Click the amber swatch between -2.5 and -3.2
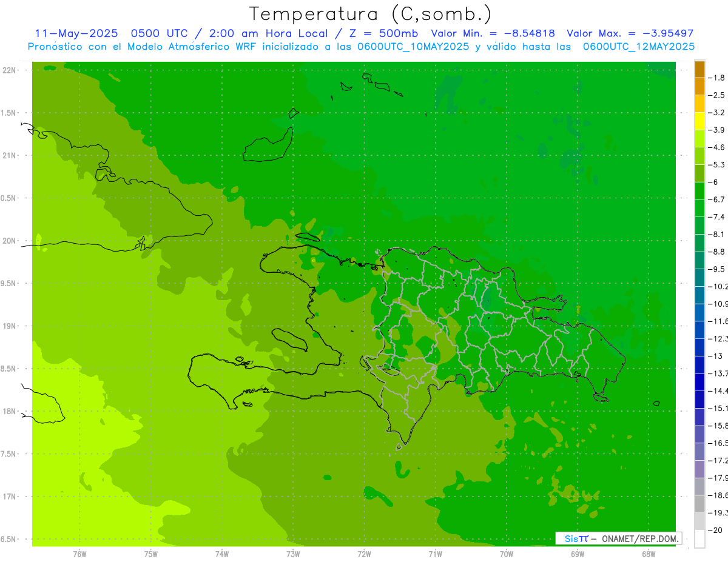728x562 pixels. coord(699,104)
